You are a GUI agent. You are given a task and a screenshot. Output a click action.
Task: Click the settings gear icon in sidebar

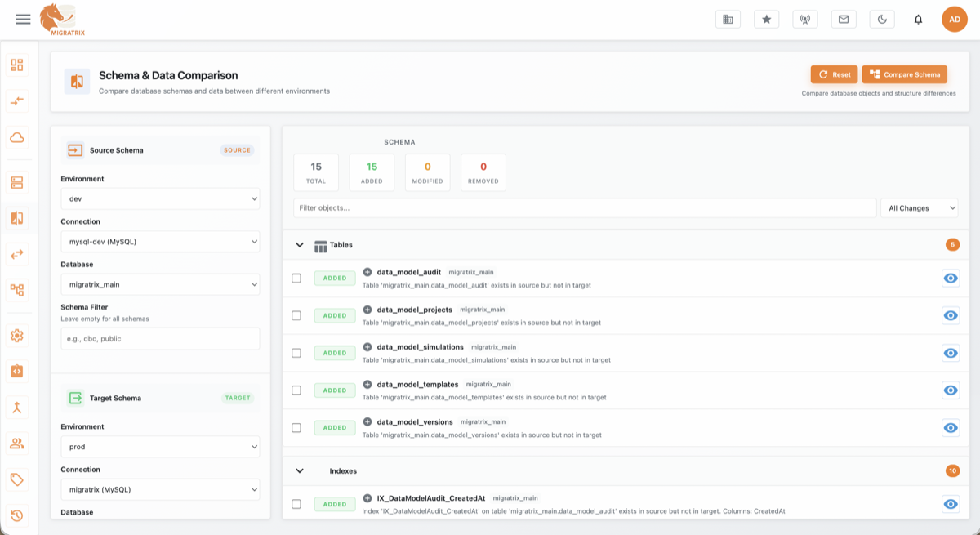(17, 336)
